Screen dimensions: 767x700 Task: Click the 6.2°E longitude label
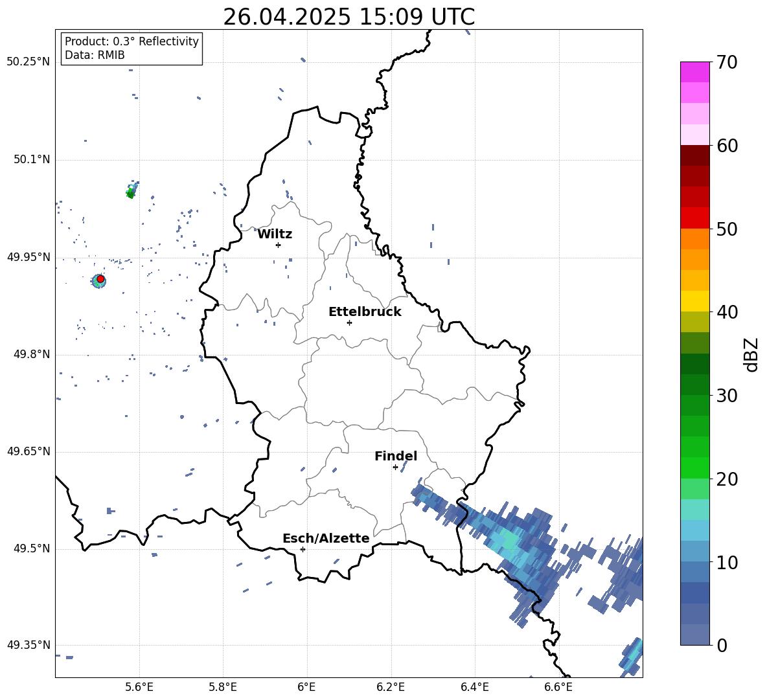(391, 687)
